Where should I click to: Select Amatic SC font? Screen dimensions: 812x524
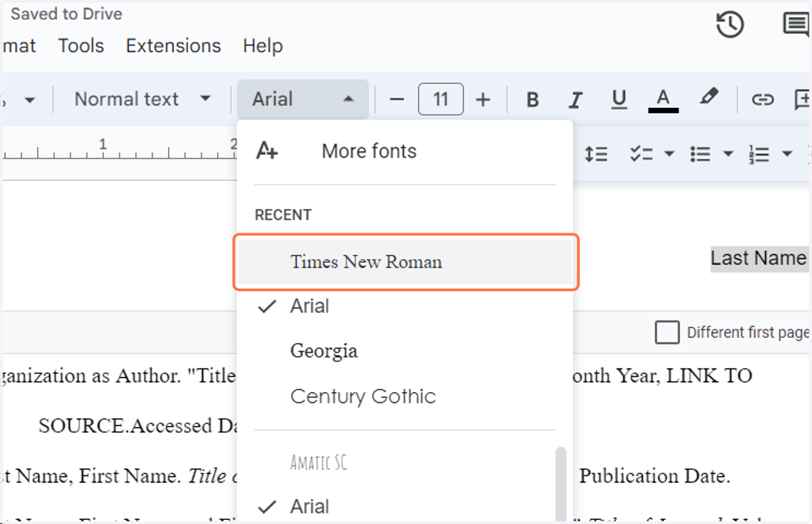pos(405,462)
